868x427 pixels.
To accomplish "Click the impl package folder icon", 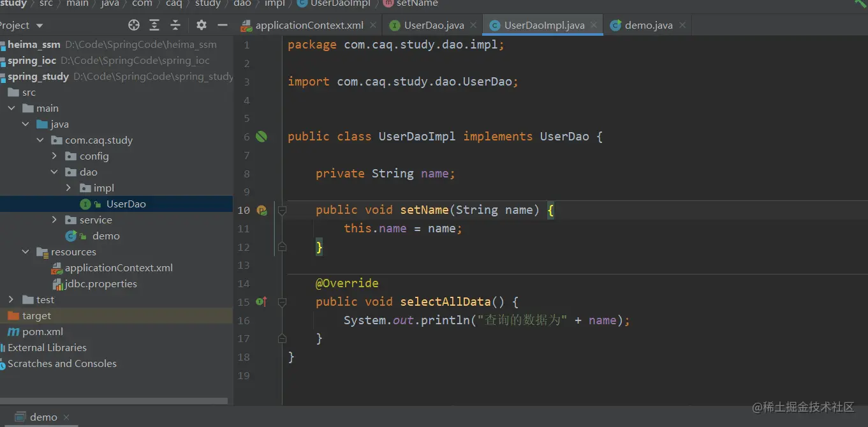I will (x=85, y=188).
